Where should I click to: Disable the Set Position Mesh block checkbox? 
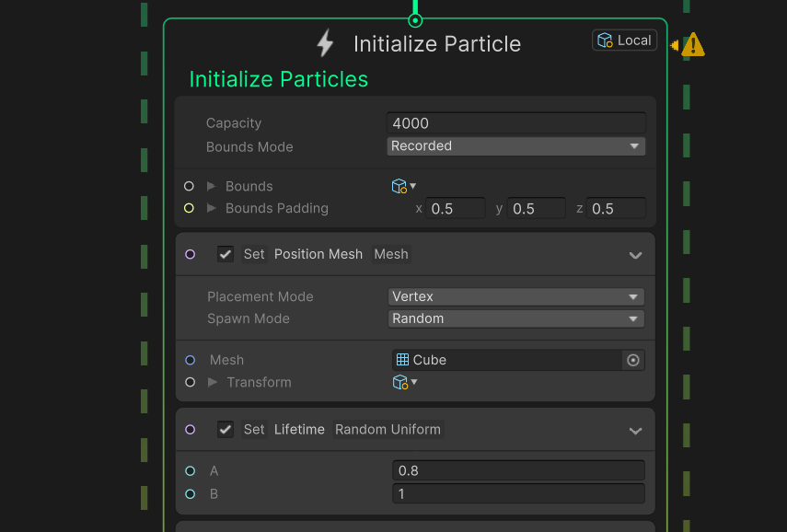(226, 254)
